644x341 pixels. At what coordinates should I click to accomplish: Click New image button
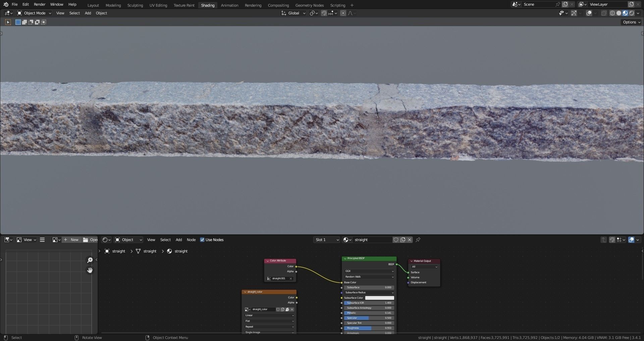point(71,240)
